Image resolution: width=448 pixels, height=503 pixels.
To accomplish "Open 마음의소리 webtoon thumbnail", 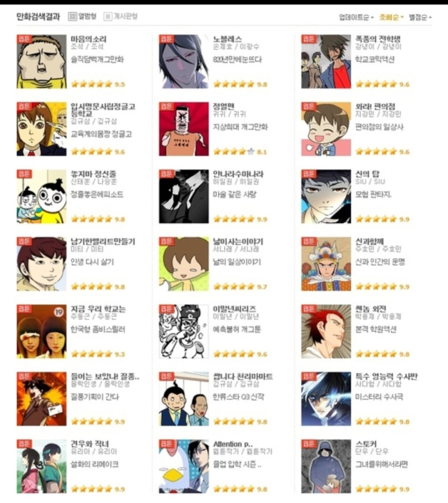I will (x=41, y=62).
